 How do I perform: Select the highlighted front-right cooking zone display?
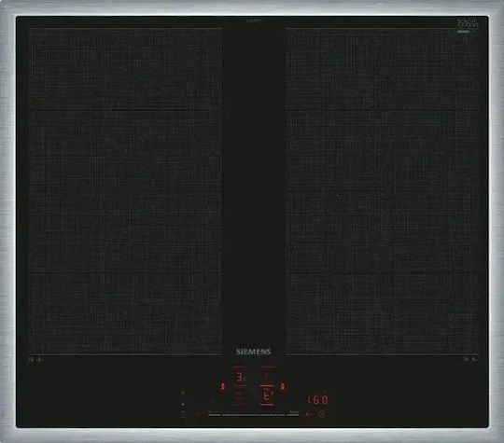click(267, 395)
